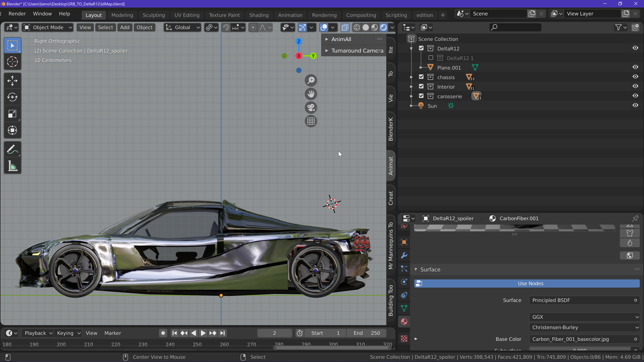Hide the Interior collection with eye icon

(x=635, y=86)
